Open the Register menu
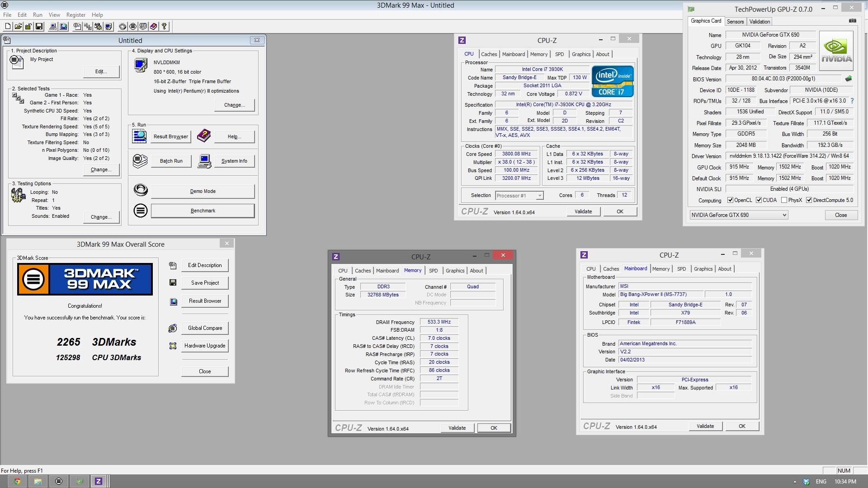The height and width of the screenshot is (488, 868). (76, 15)
